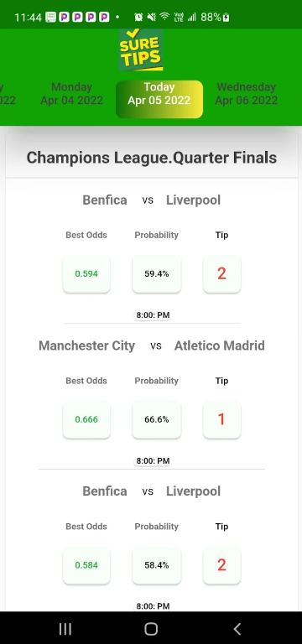Select the tip 1 for Manchester City
The height and width of the screenshot is (644, 302).
[221, 419]
